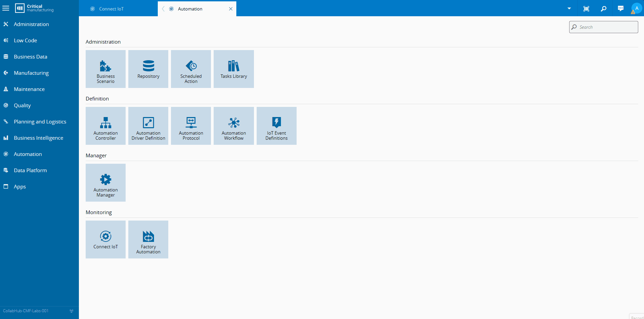Open Manufacturing in the sidebar
Viewport: 644px width, 319px height.
(x=39, y=73)
